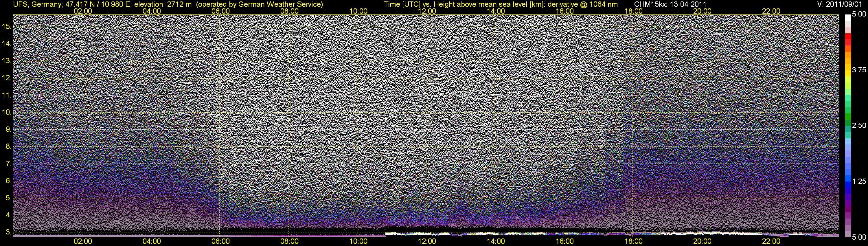Click the text 'operated by German Weather Service'
This screenshot has width=868, height=246.
pos(259,4)
